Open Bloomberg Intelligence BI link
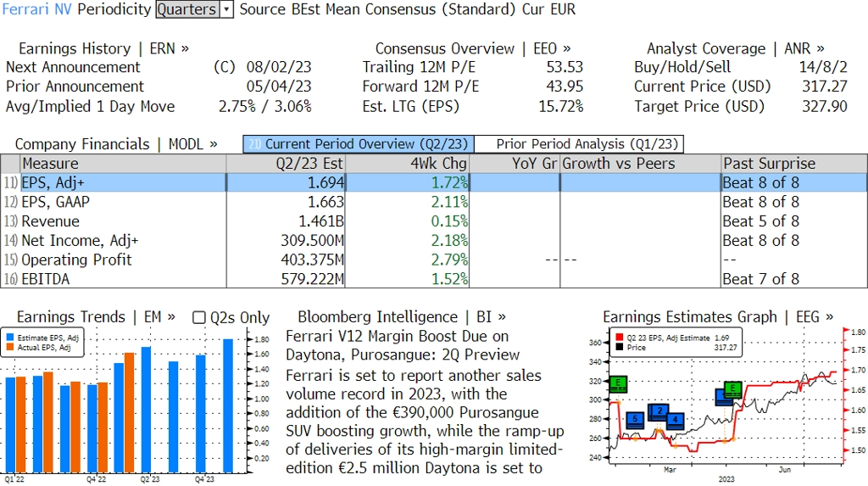The height and width of the screenshot is (486, 868). (402, 317)
